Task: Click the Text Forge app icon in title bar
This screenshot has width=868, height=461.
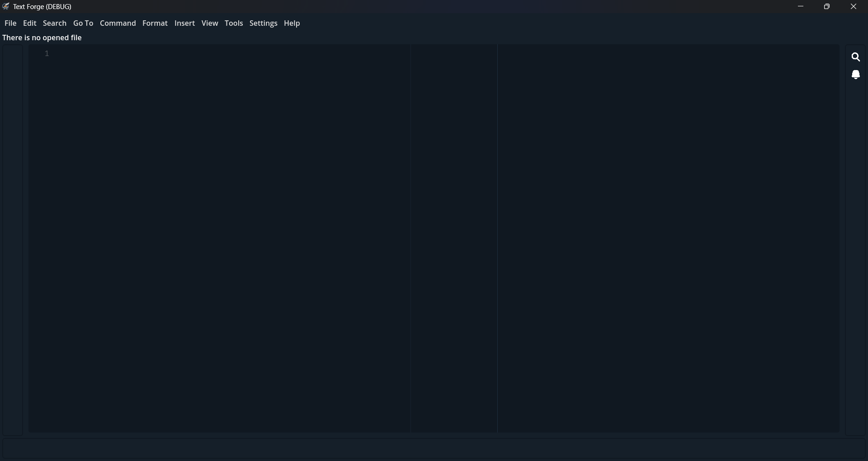Action: click(x=6, y=6)
